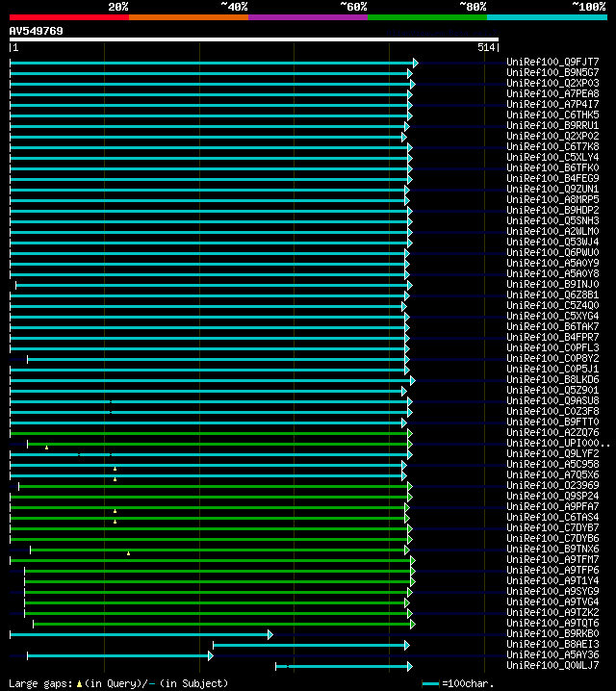
Task: Click the alignment end arrowhead for A5AY36
Action: (211, 655)
